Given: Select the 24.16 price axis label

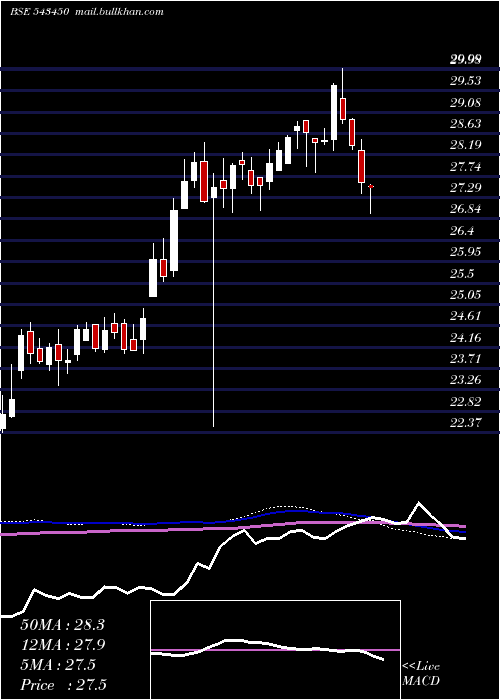Looking at the screenshot, I should pyautogui.click(x=466, y=338).
